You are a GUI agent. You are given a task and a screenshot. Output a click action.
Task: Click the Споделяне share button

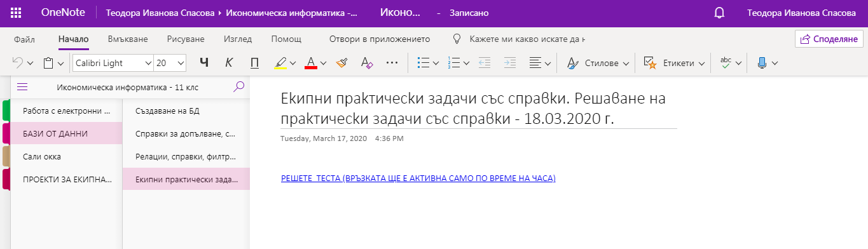[829, 39]
